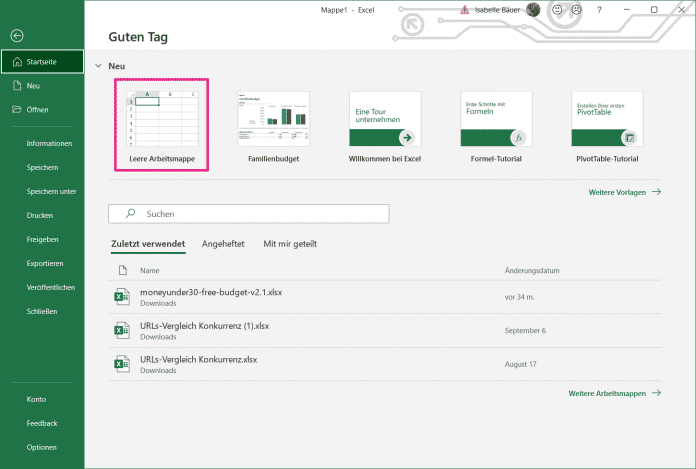Collapse the Neu section chevron
Viewport: 696px width, 469px height.
click(99, 66)
